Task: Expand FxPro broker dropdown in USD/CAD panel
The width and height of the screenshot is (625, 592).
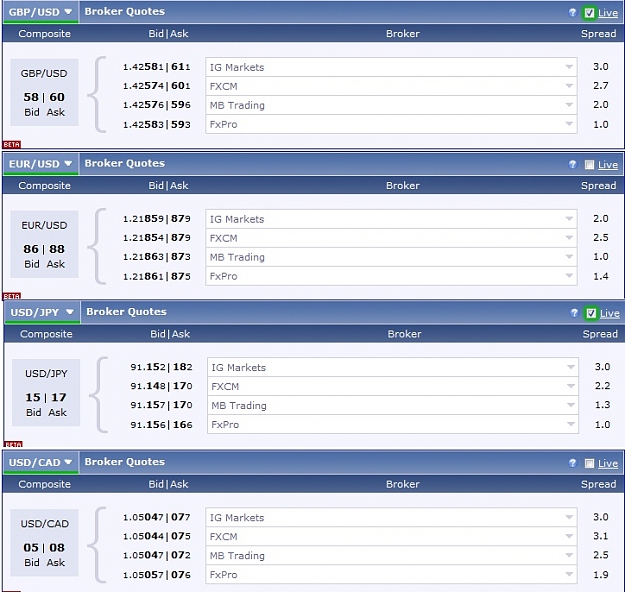Action: [x=391, y=575]
